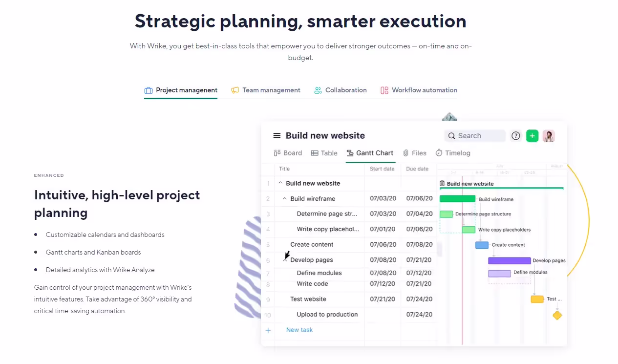Collapse the Develop pages task group
618x364 pixels.
285,260
